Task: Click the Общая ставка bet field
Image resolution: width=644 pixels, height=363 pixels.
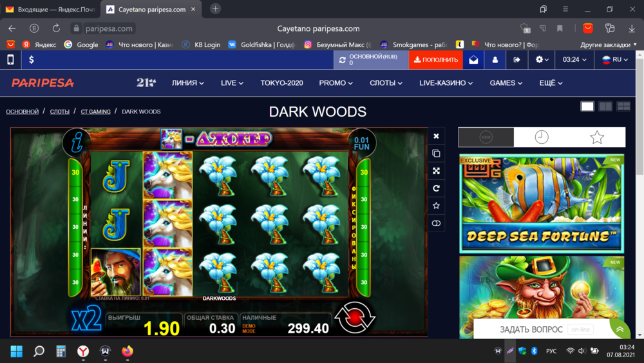Action: coord(211,324)
